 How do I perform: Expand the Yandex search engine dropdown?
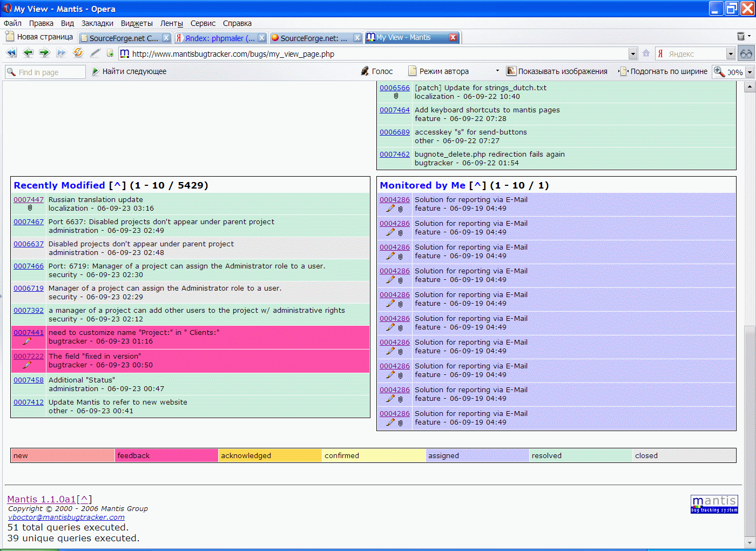point(730,54)
